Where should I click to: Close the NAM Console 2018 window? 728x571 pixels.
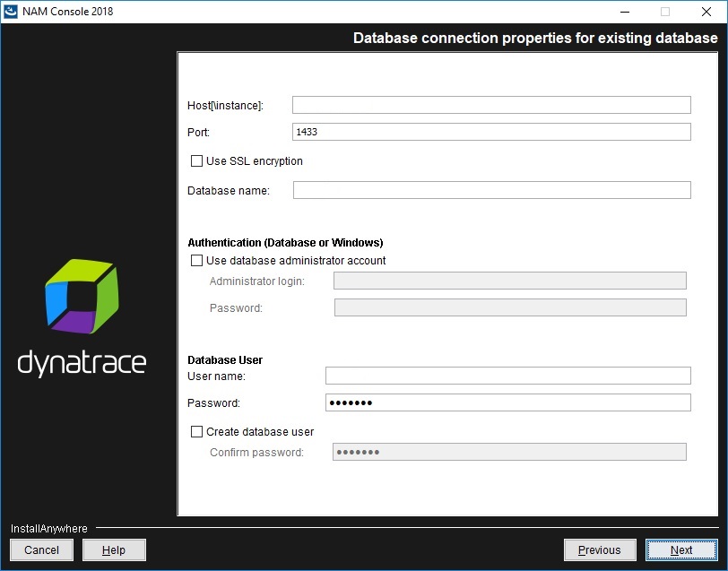click(706, 12)
